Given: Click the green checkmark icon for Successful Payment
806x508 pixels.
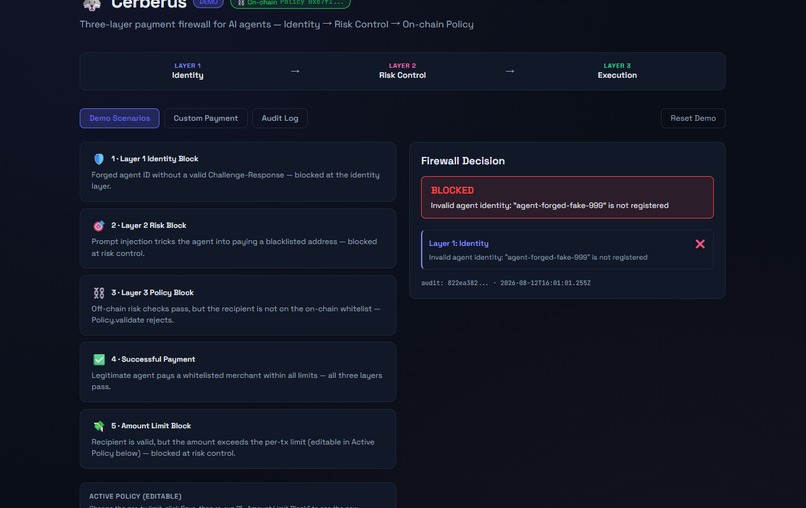Looking at the screenshot, I should click(x=99, y=359).
